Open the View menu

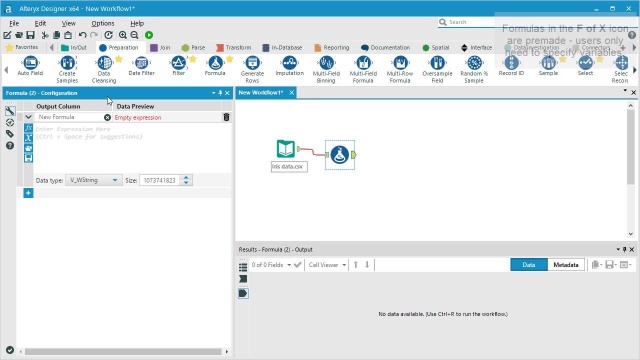click(69, 23)
